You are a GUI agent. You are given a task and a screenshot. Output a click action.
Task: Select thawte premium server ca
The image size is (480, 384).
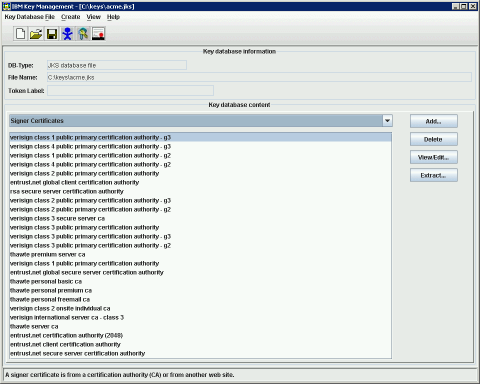pos(200,254)
